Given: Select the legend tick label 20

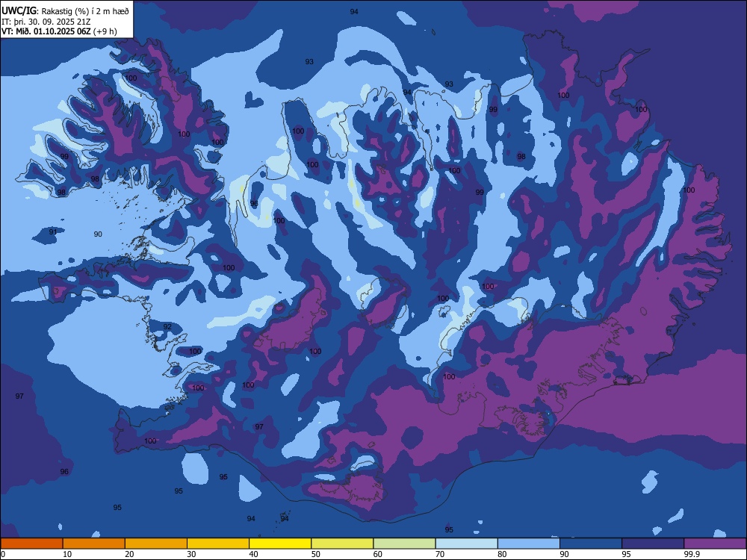Looking at the screenshot, I should point(129,554).
